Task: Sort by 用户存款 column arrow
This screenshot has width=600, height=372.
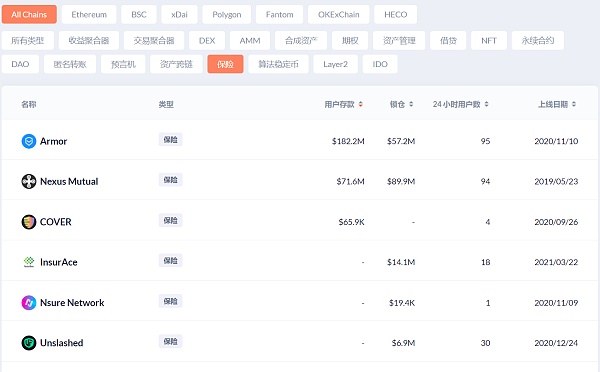Action: point(360,104)
